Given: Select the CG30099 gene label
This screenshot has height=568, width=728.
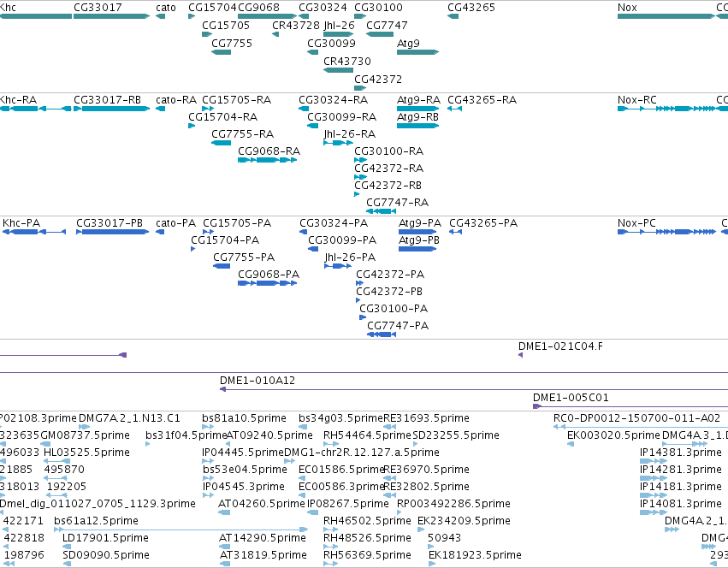Looking at the screenshot, I should pyautogui.click(x=332, y=43).
